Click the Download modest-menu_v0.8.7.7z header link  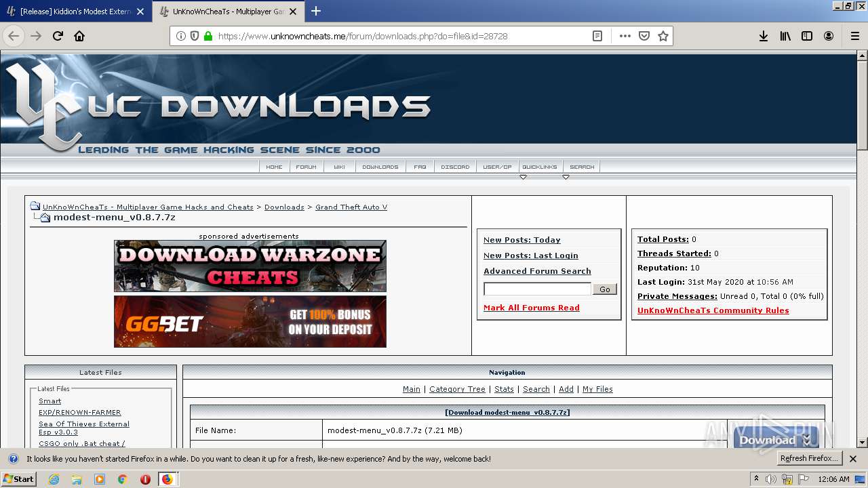point(507,412)
